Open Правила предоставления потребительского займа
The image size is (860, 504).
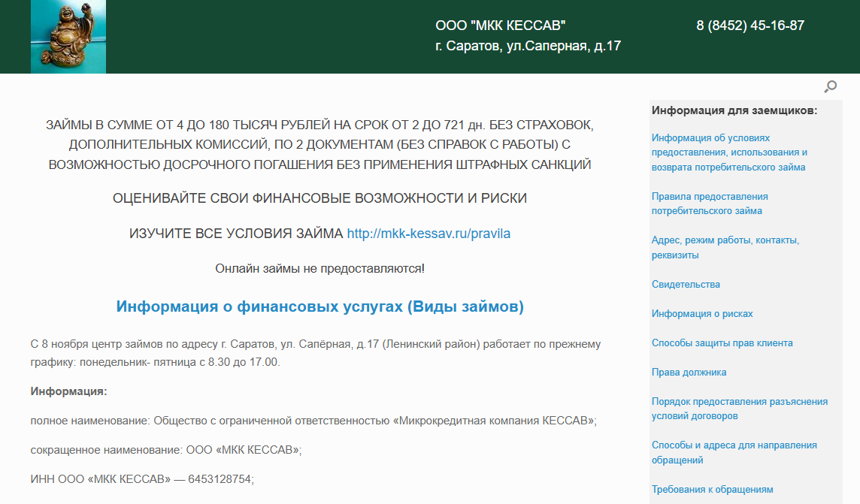[710, 204]
